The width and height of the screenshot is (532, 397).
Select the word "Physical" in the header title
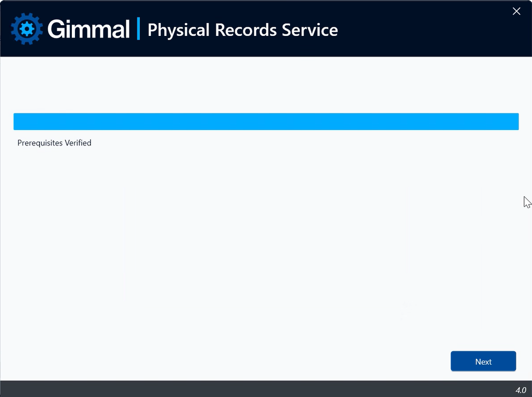[x=179, y=30]
